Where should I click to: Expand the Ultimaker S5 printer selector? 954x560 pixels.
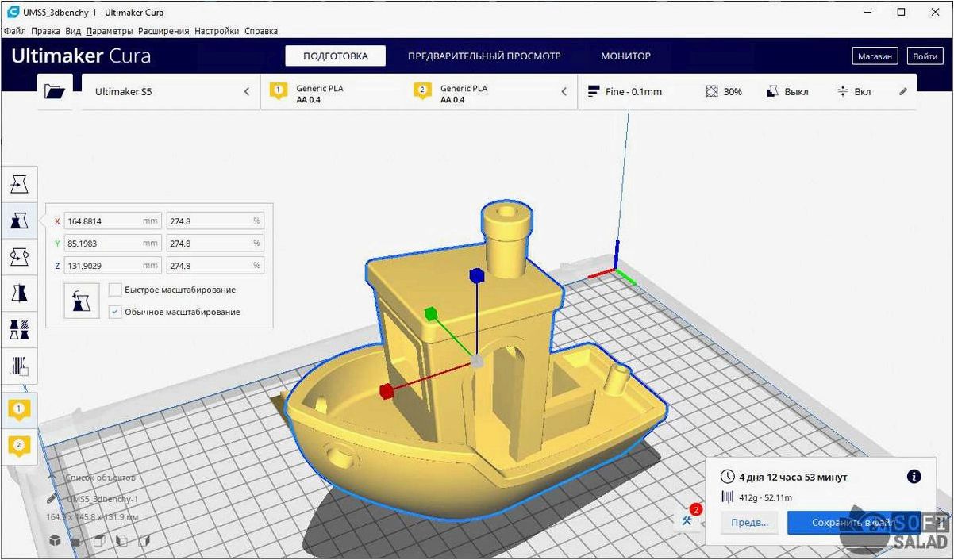click(x=171, y=92)
